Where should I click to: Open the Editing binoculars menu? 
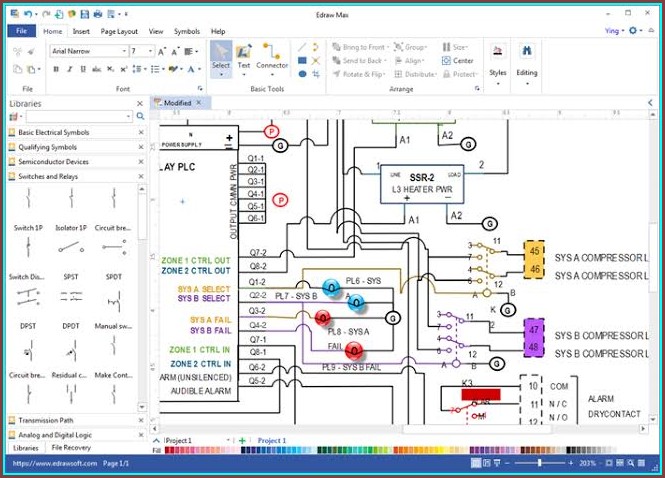pyautogui.click(x=527, y=63)
